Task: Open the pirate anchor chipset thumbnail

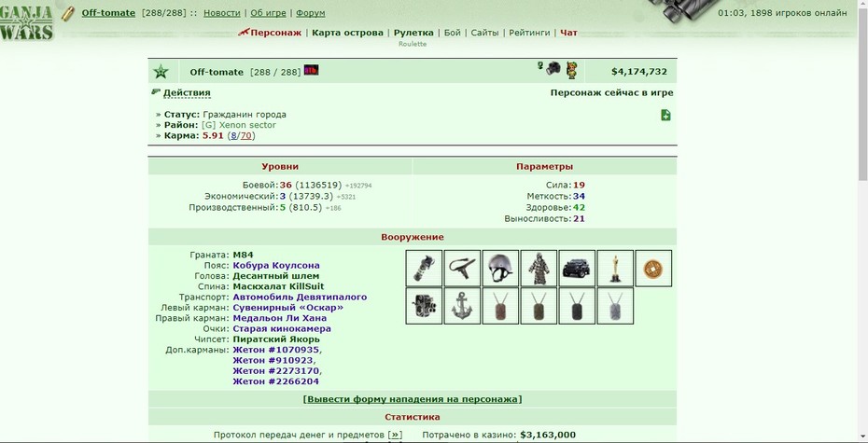Action: pos(462,305)
